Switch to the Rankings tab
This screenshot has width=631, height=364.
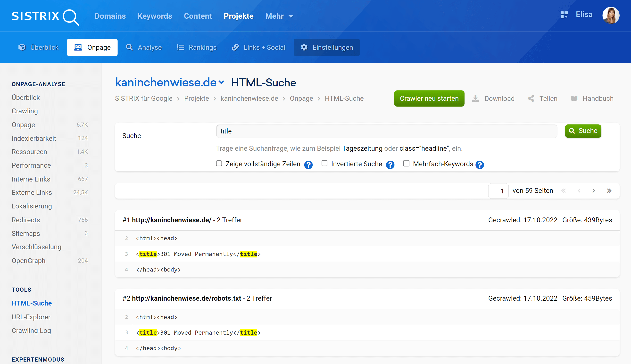(x=197, y=47)
